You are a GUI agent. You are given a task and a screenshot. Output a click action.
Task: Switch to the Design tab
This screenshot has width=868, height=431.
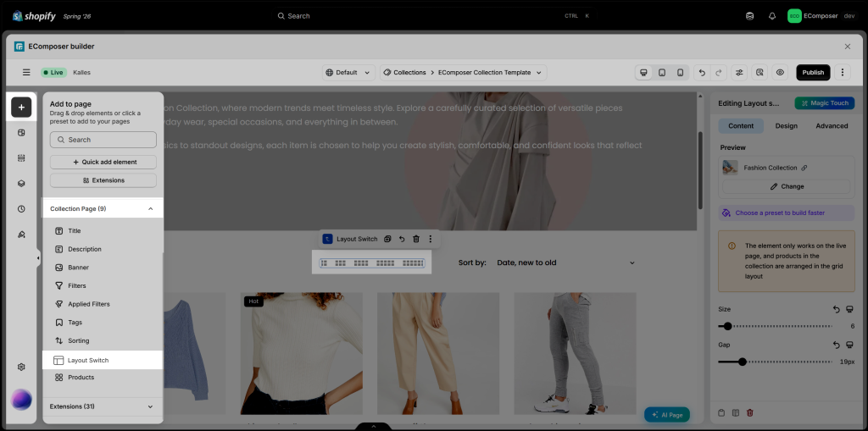786,125
